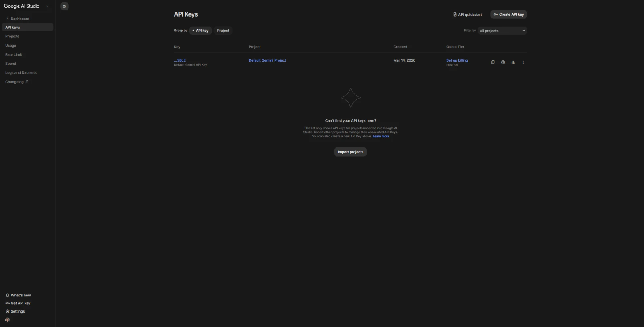644x327 pixels.
Task: Click the Free tier label
Action: click(x=452, y=65)
